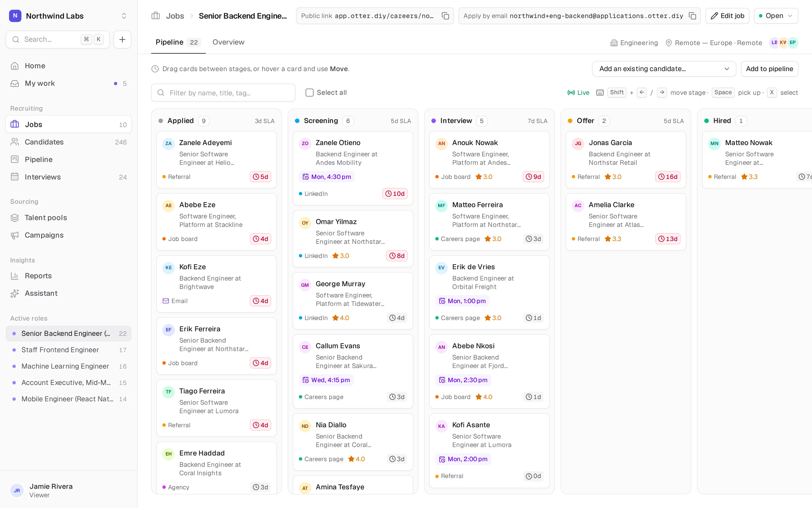Click Add to pipeline button

click(769, 69)
